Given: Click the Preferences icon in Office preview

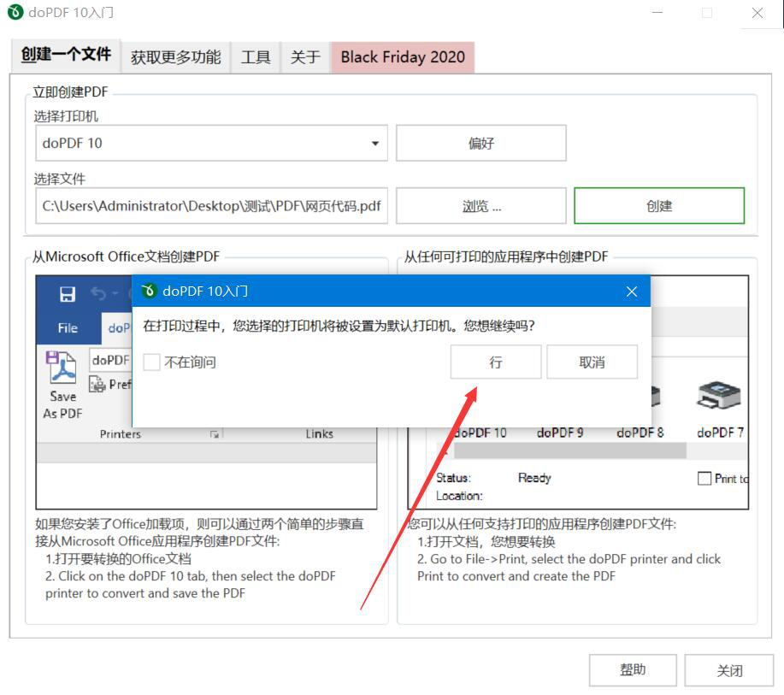Looking at the screenshot, I should [x=97, y=385].
